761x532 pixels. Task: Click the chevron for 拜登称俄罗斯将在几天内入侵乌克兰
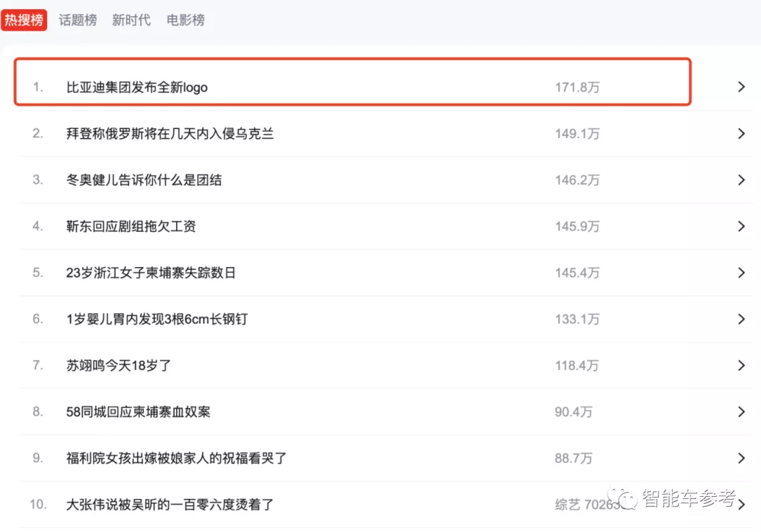(x=741, y=133)
